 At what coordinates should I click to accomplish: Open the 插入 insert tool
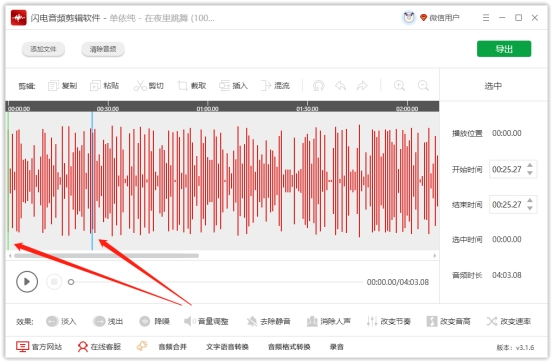pos(233,85)
